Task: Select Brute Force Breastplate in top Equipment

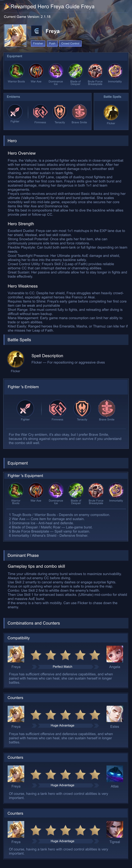Action: (x=95, y=71)
